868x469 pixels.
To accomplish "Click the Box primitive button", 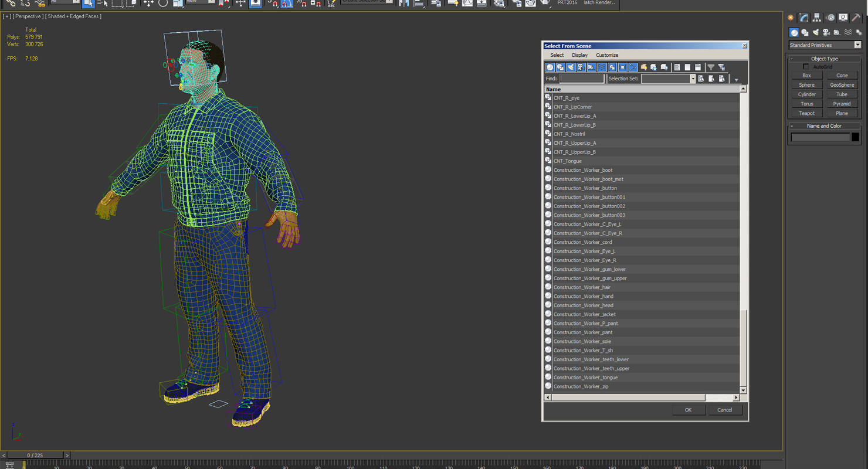I will [x=806, y=76].
